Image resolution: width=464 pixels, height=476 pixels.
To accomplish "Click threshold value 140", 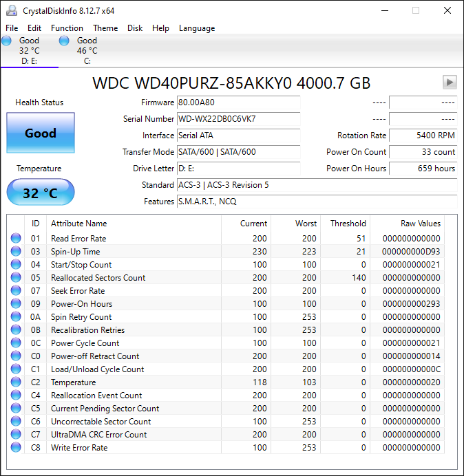I will click(x=359, y=277).
